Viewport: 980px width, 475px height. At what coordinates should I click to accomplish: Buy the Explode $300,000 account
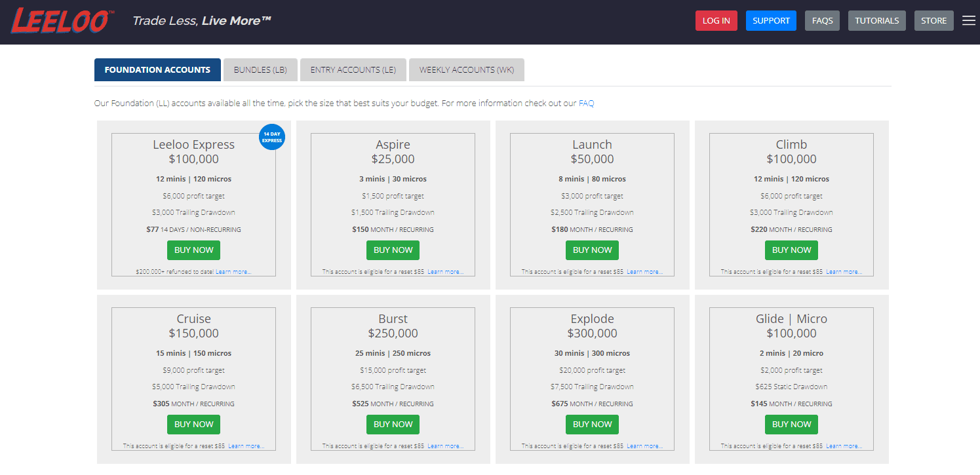(592, 424)
